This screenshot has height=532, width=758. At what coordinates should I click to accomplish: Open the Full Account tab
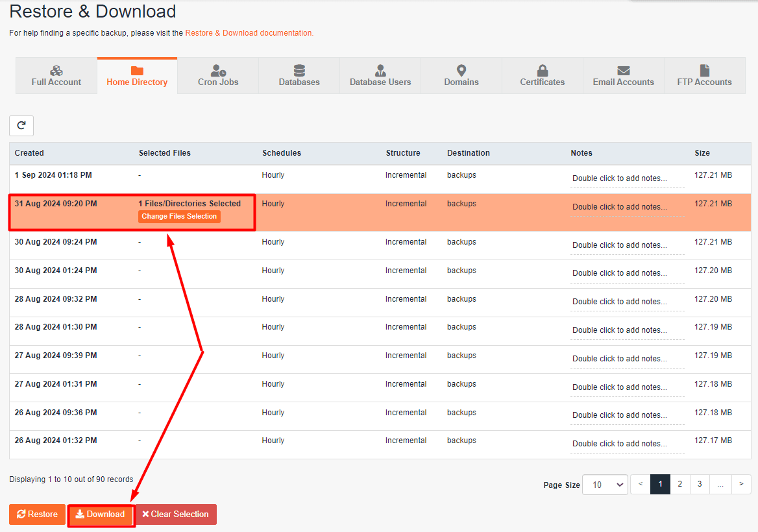56,75
